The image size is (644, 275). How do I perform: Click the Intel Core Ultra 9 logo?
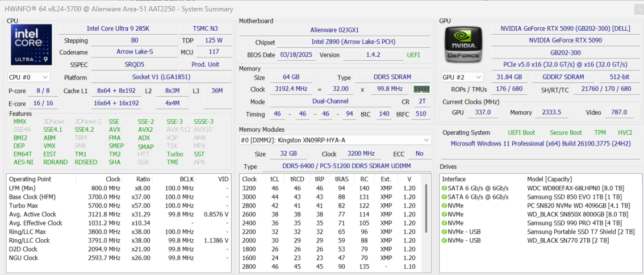coord(31,44)
